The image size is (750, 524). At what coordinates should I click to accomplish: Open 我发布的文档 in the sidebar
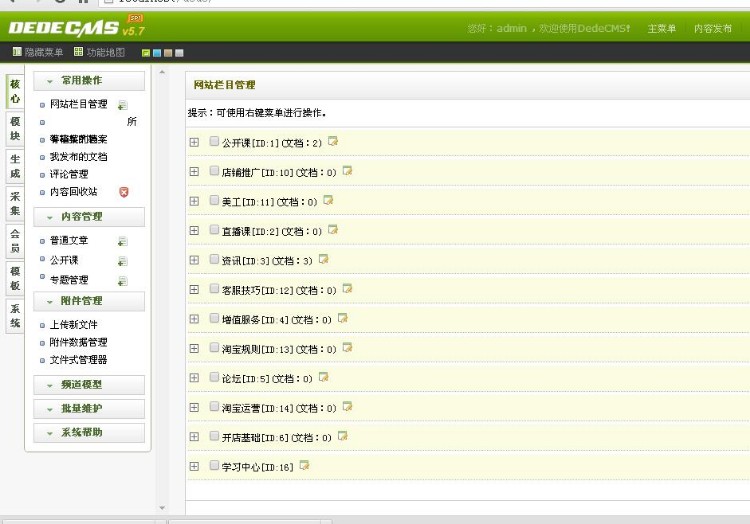pos(78,157)
